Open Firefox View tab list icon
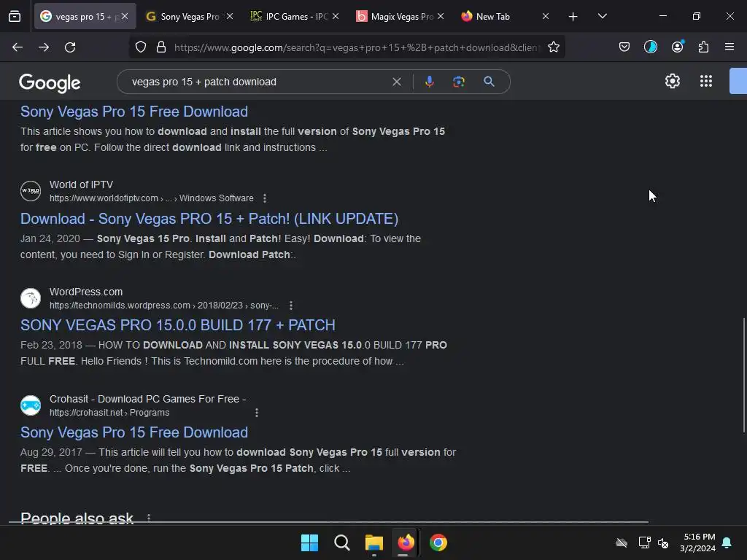The image size is (747, 560). pyautogui.click(x=15, y=16)
